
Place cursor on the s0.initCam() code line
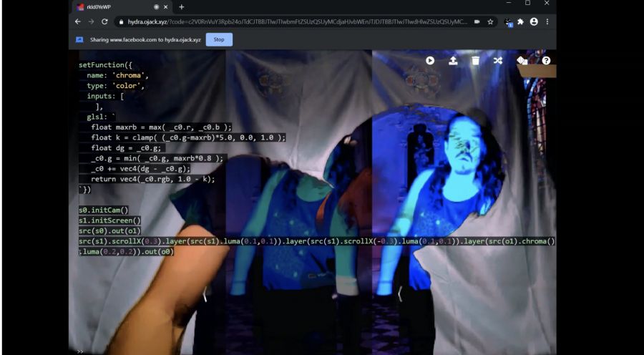click(104, 210)
